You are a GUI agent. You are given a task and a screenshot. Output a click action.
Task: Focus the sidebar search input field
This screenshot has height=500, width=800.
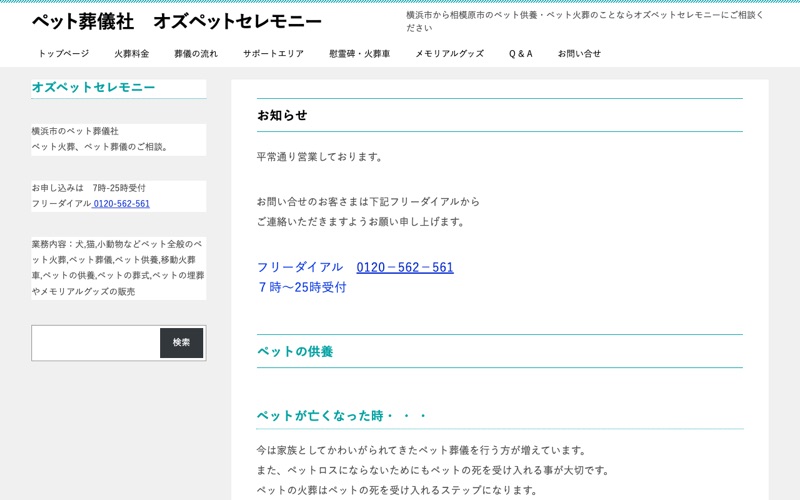click(96, 343)
